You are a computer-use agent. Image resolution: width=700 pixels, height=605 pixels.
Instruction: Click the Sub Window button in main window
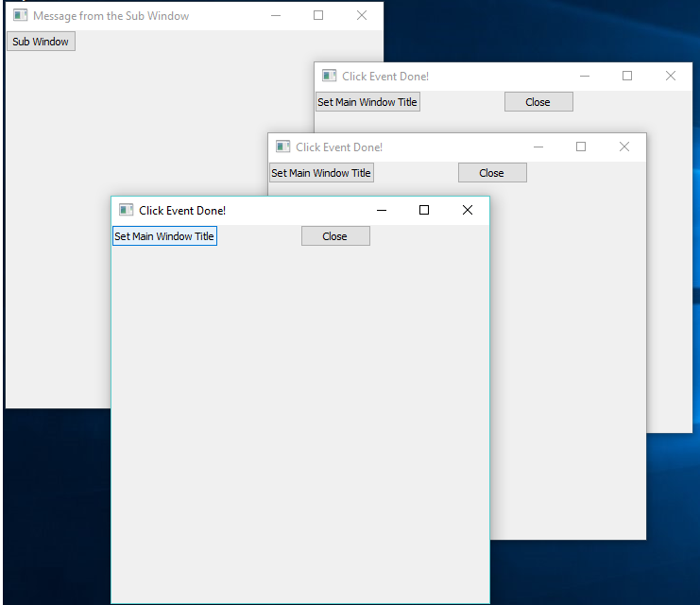(x=41, y=42)
